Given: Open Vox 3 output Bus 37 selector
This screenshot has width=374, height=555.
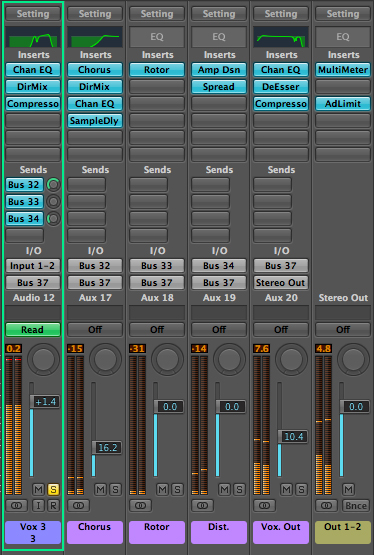Looking at the screenshot, I should coord(33,282).
